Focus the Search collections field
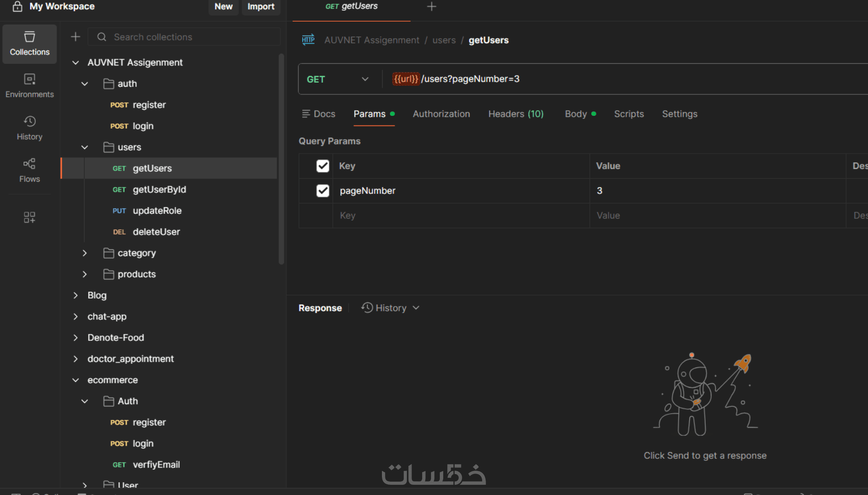Screen dimensions: 868x495 point(185,37)
